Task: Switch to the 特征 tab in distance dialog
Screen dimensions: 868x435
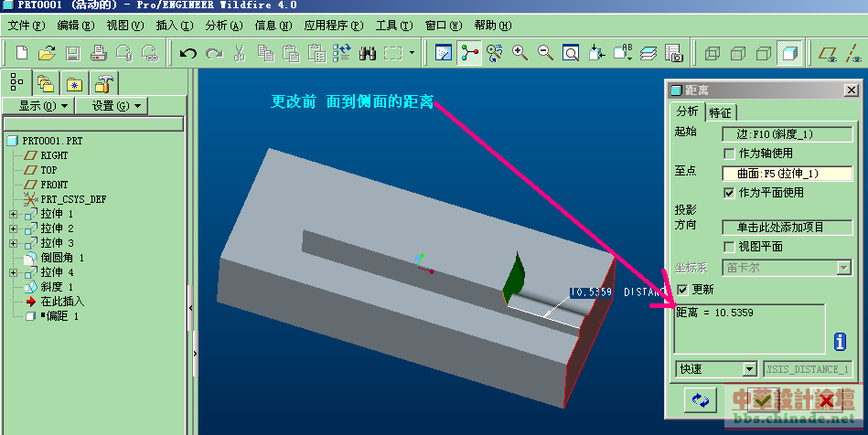Action: click(720, 113)
